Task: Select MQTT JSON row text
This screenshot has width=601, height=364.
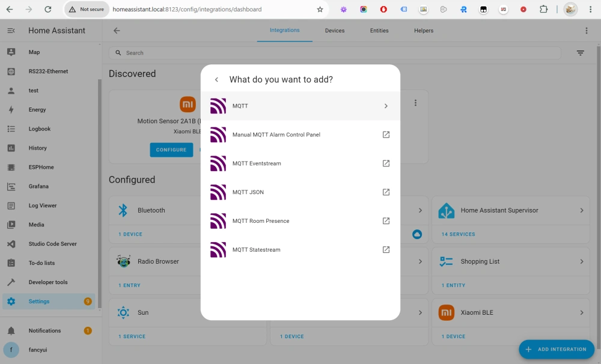Action: [248, 192]
